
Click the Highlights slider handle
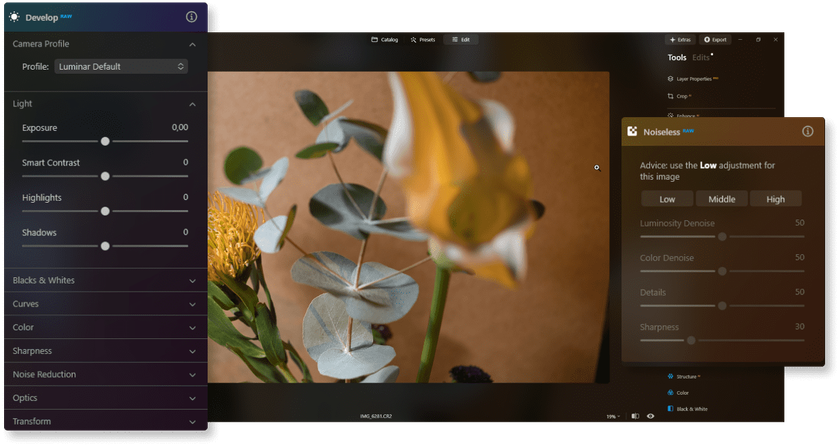point(105,211)
